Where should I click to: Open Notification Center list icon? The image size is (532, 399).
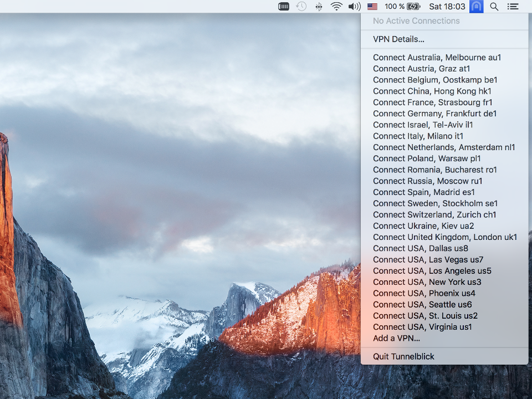[x=513, y=7]
